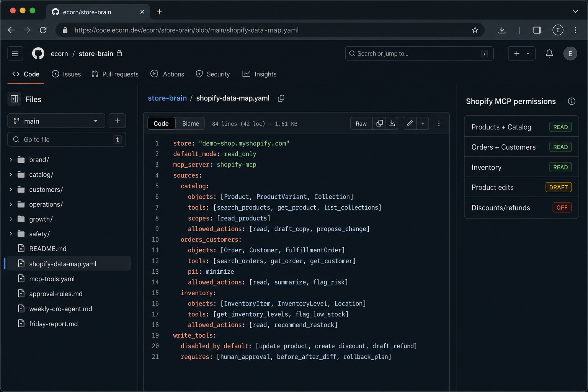The image size is (588, 392).
Task: Expand the operations/ folder
Action: (x=11, y=204)
